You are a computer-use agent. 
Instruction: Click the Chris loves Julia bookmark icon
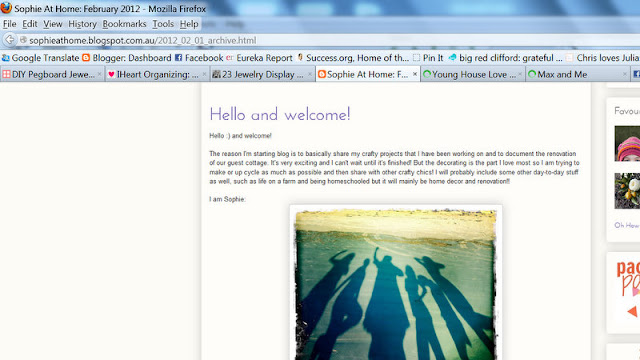569,58
